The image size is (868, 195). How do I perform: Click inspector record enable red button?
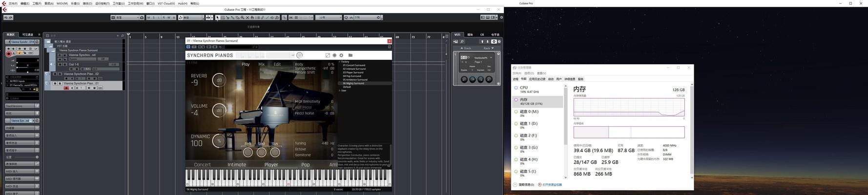[x=9, y=54]
